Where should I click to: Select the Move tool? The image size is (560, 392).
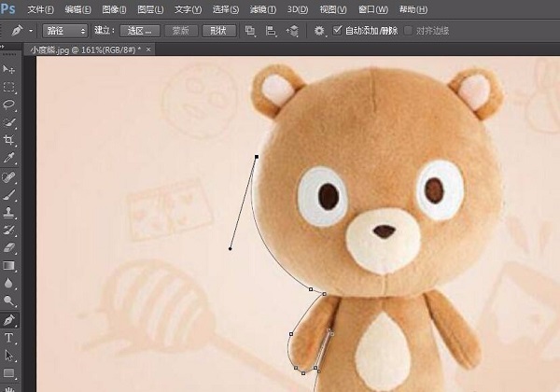coord(9,70)
